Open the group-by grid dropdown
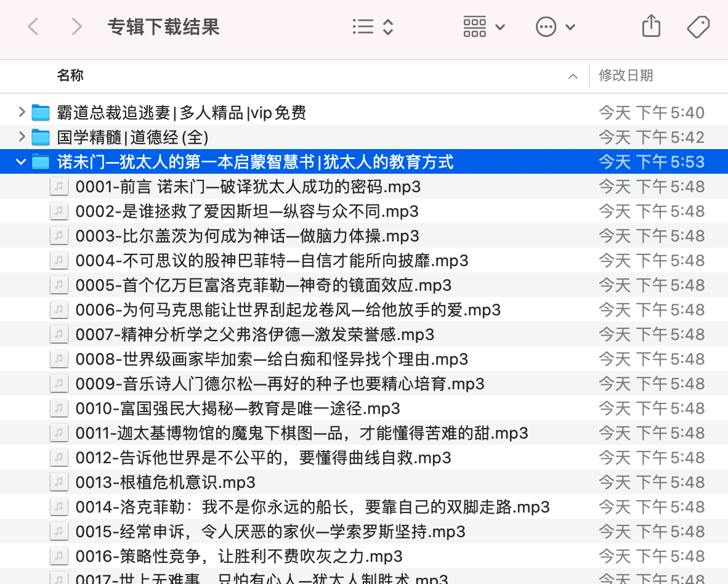This screenshot has width=728, height=584. pos(483,27)
